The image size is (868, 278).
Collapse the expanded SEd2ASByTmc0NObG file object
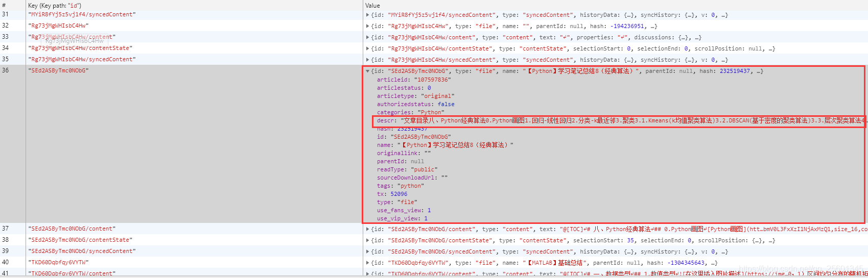(368, 71)
